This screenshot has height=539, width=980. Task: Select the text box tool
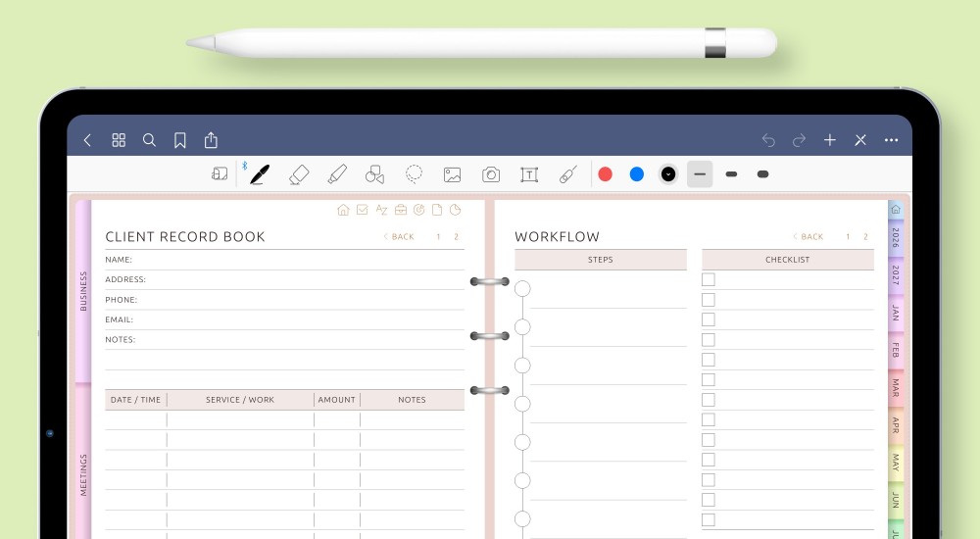pyautogui.click(x=529, y=174)
